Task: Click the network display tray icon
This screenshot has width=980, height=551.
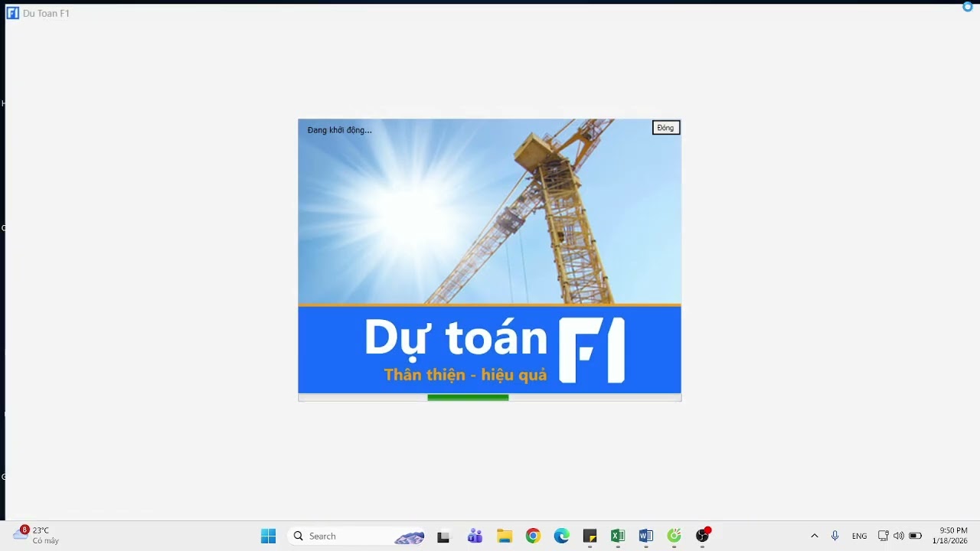Action: pyautogui.click(x=883, y=536)
